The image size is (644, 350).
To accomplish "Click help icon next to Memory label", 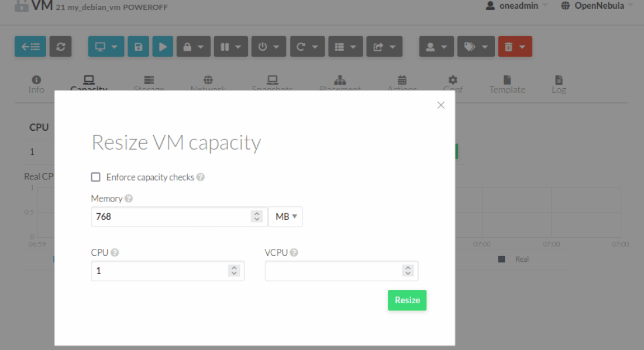I will click(129, 199).
